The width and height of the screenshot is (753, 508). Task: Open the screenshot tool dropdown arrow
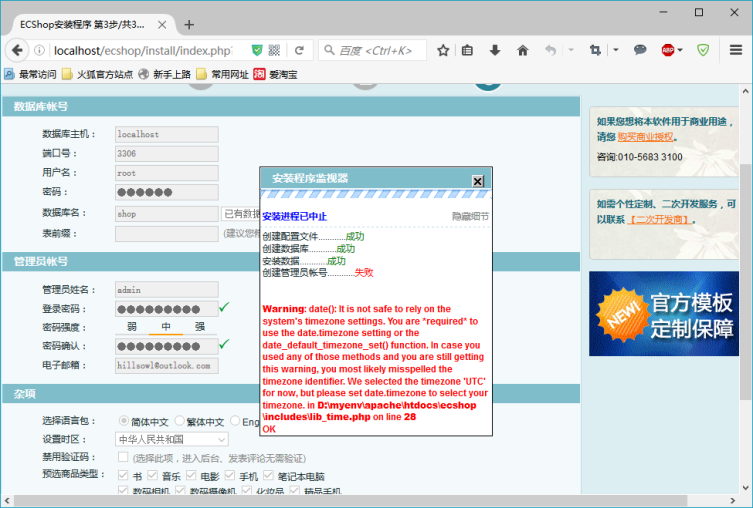[616, 49]
